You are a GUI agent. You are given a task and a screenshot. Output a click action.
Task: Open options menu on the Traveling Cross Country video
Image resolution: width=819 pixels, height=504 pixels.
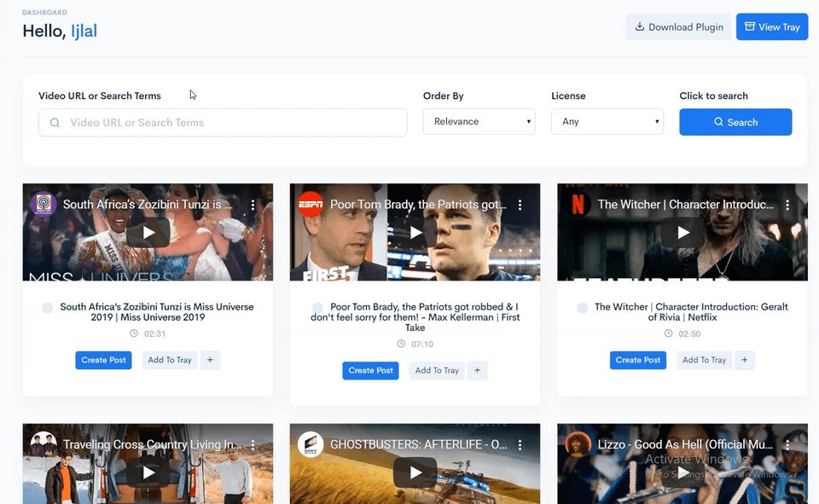pos(253,444)
